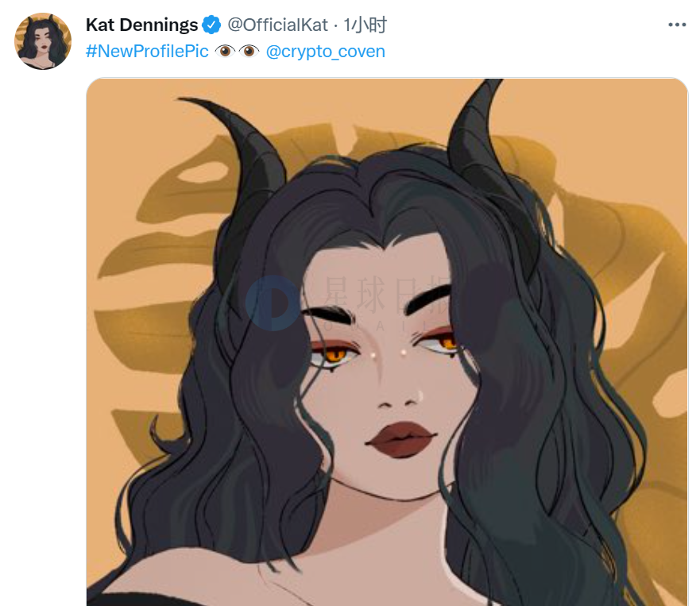Open the @OfficialKat handle link

[278, 25]
